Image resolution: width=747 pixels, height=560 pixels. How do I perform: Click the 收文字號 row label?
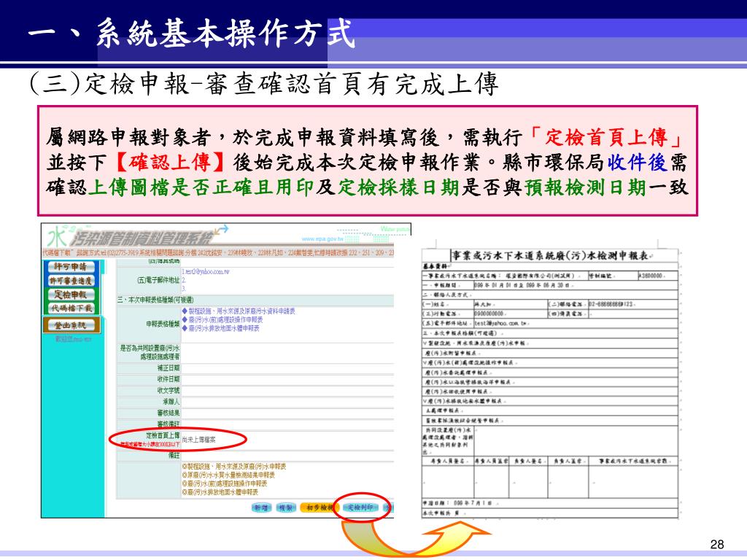[x=169, y=391]
